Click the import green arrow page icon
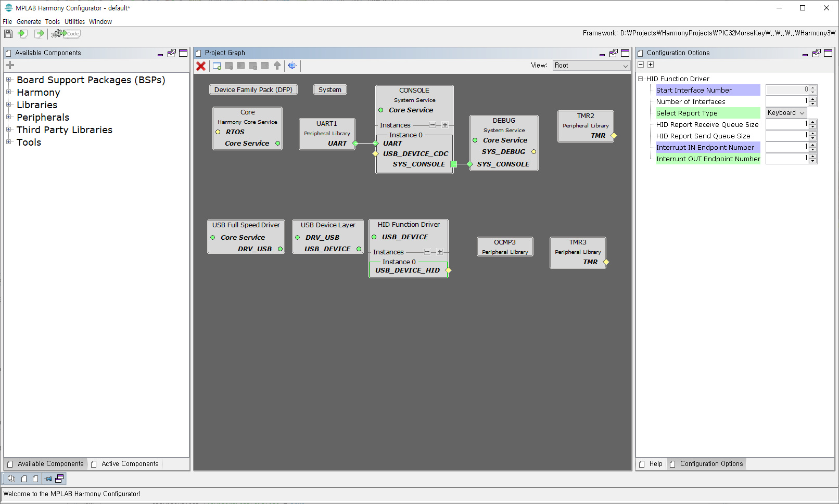 coord(22,34)
